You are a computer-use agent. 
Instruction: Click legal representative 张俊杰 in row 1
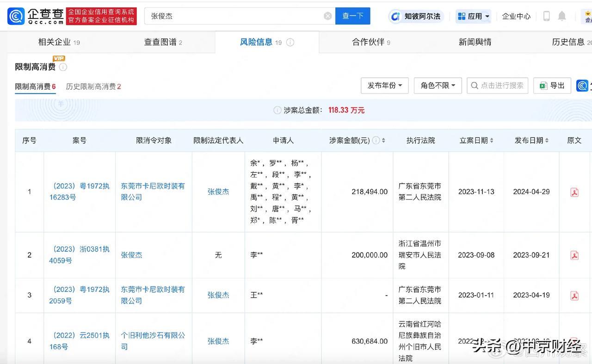218,191
